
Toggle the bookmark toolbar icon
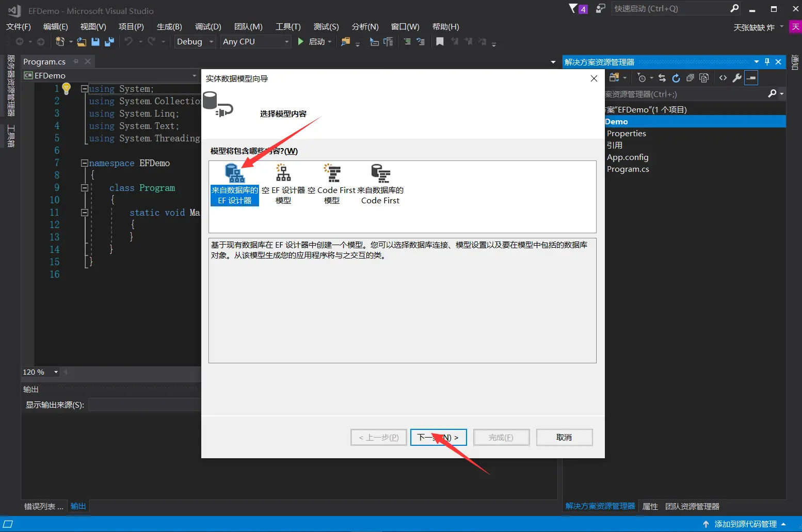pos(440,42)
